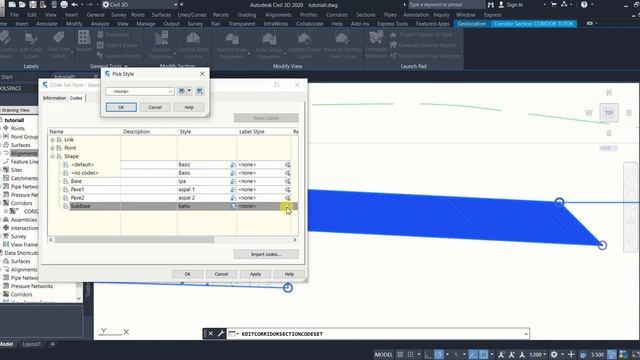Click the Toolspace scroll down arrow

[x=79, y=298]
